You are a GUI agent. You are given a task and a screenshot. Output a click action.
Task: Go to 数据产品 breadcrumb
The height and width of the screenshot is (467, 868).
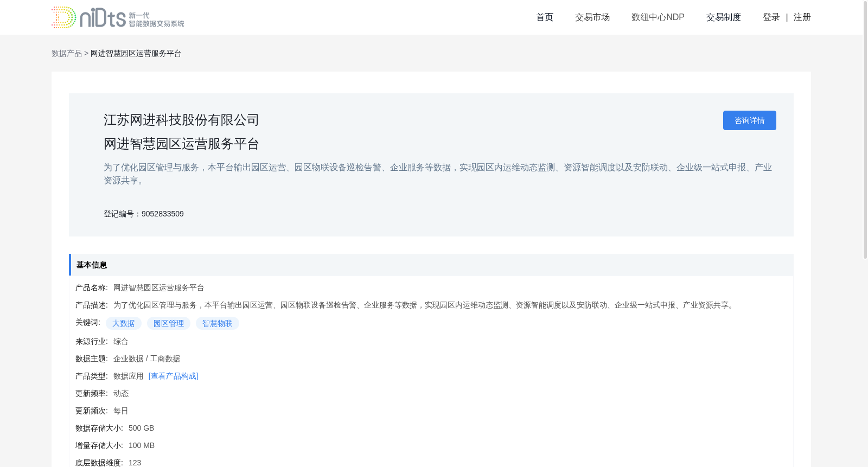67,53
